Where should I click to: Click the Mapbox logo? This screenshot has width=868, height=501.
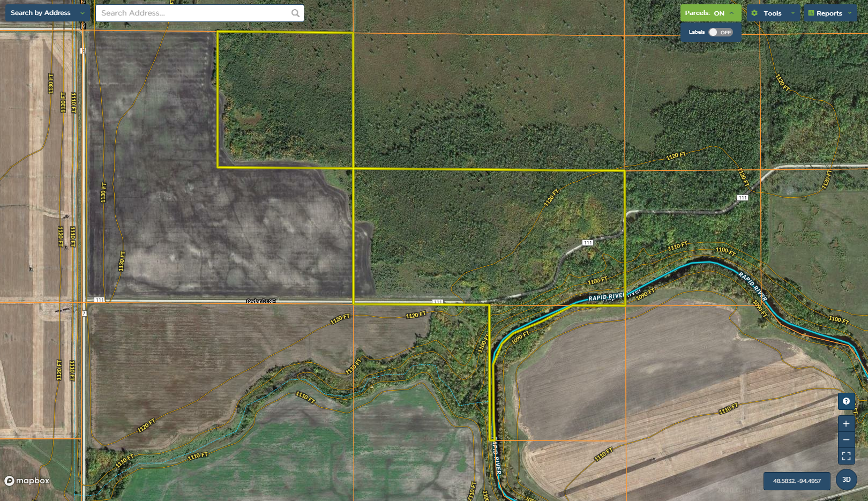(x=27, y=481)
